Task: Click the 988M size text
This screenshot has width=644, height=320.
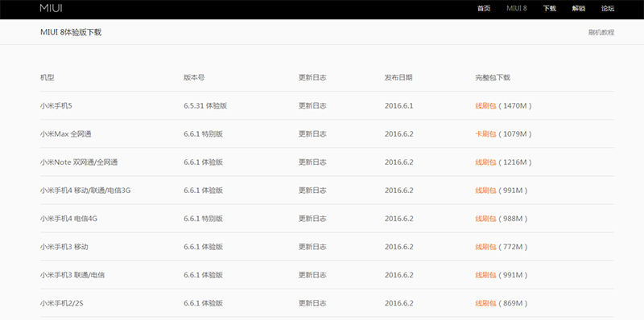Action: pyautogui.click(x=513, y=219)
